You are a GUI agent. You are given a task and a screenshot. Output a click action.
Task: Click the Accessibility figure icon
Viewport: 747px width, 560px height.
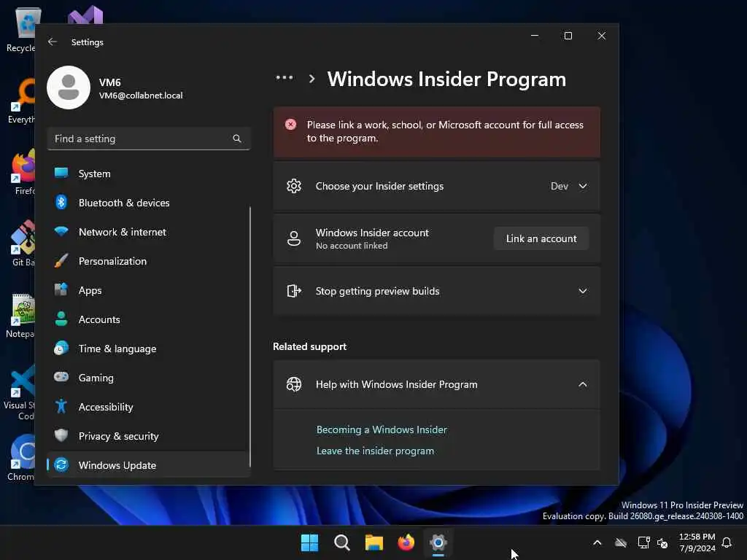tap(61, 406)
